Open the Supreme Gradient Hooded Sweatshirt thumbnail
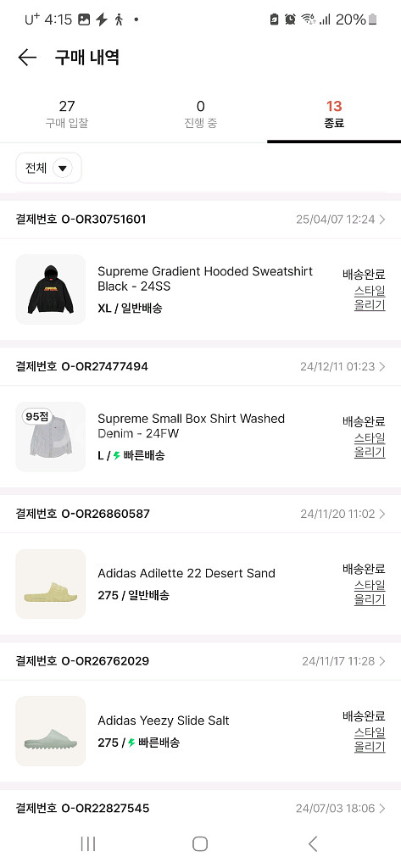This screenshot has height=868, width=401. 50,290
